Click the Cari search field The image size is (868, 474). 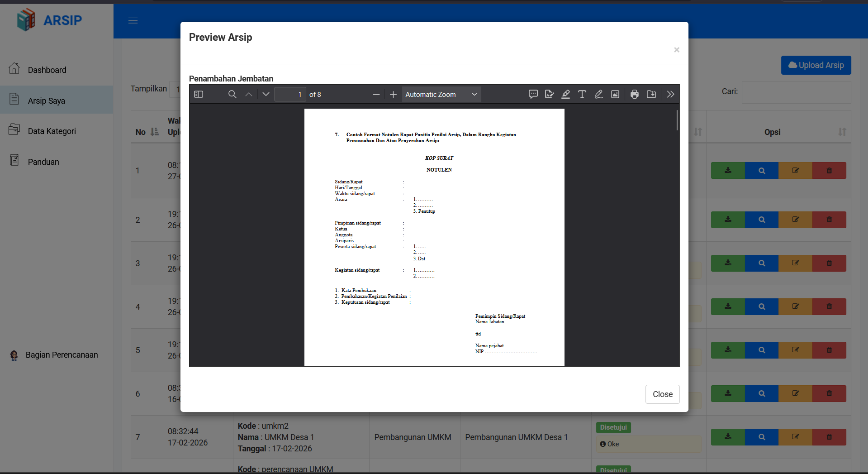click(796, 92)
